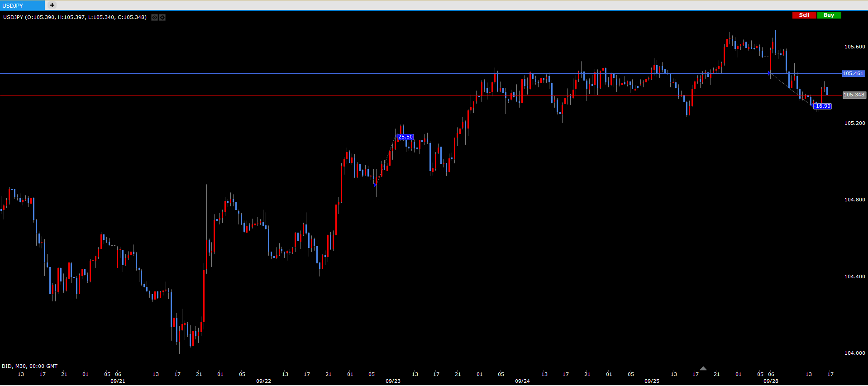This screenshot has height=386, width=868.
Task: Click the BID, M30 timeframe label
Action: 29,366
